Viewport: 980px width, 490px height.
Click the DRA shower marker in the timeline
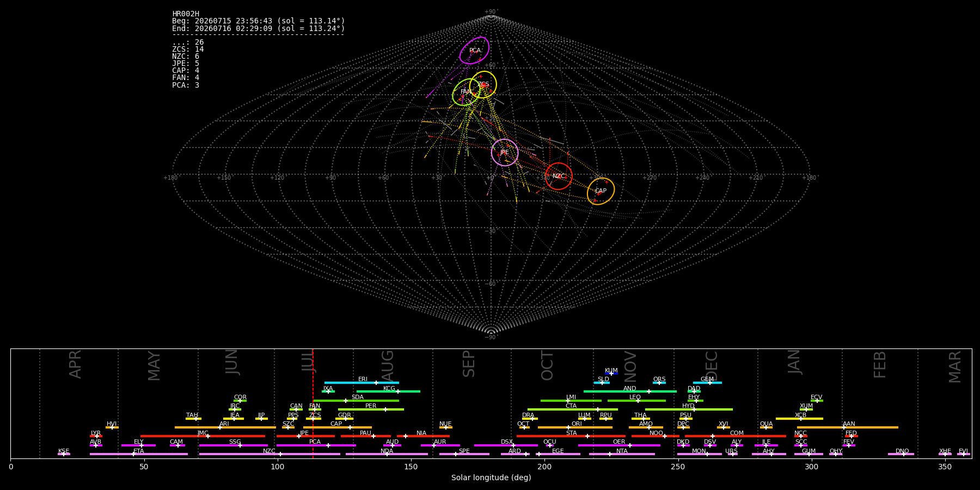(x=530, y=419)
